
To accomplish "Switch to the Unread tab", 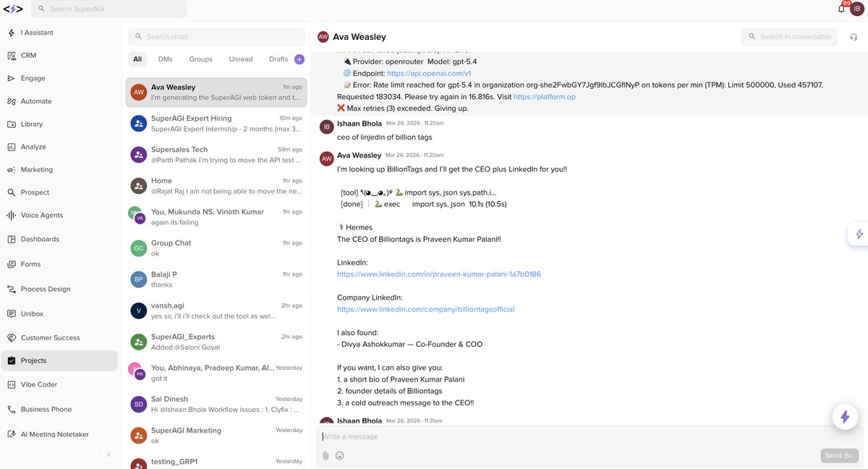I will (241, 59).
